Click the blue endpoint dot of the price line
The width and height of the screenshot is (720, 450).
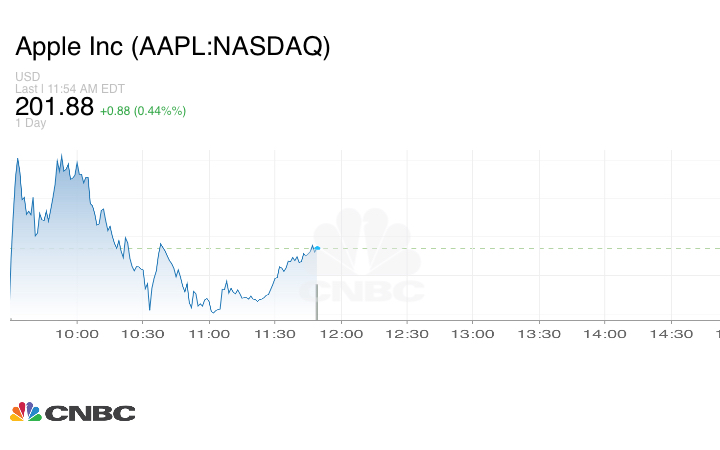click(x=316, y=247)
